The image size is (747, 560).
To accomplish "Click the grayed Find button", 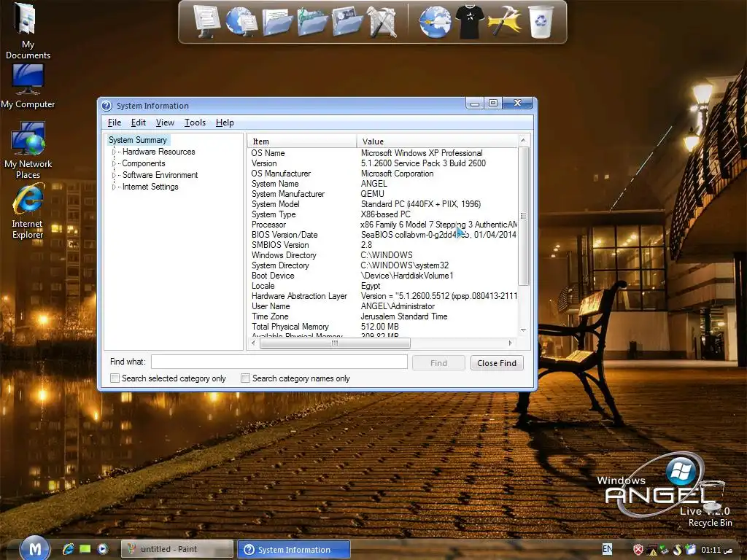I will [438, 363].
